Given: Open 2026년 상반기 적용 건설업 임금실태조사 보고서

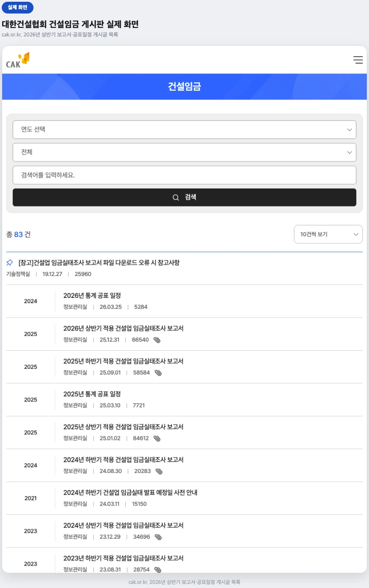Looking at the screenshot, I should (124, 328).
